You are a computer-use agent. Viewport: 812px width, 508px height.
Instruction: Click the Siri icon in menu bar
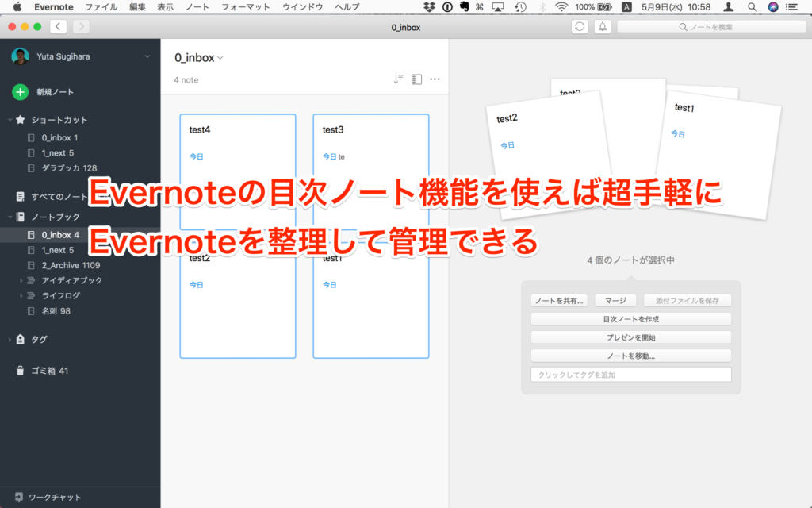coord(772,6)
